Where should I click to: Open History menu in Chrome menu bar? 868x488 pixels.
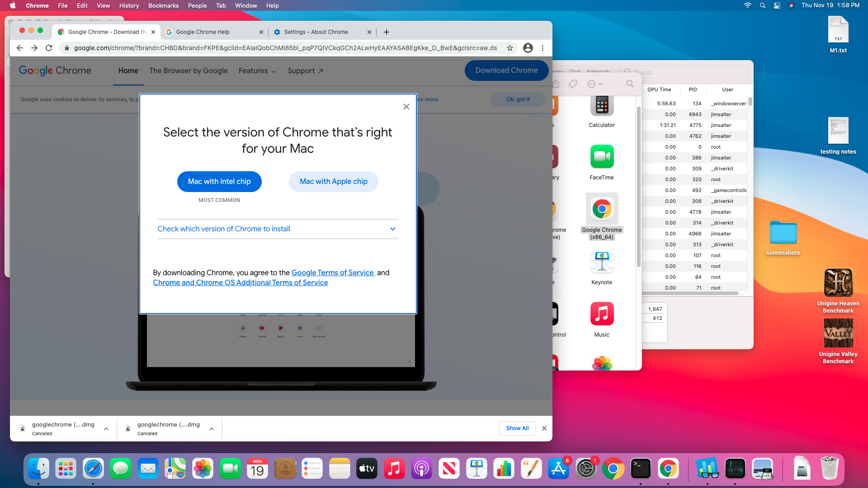(130, 5)
